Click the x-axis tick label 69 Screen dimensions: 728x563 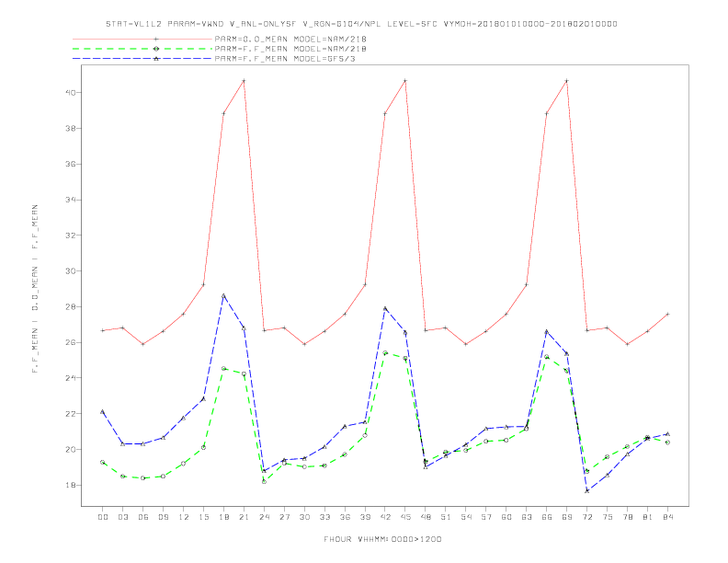566,517
